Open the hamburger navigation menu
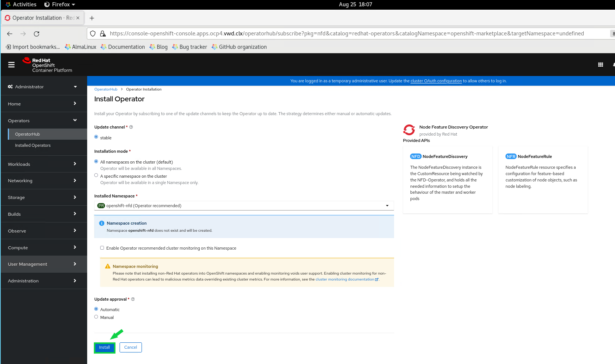Image resolution: width=615 pixels, height=364 pixels. coord(12,65)
